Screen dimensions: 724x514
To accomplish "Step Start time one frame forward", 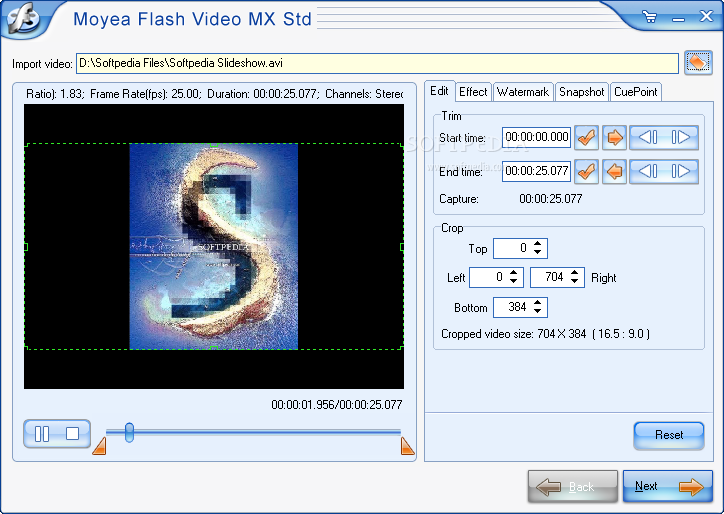I will (x=681, y=137).
